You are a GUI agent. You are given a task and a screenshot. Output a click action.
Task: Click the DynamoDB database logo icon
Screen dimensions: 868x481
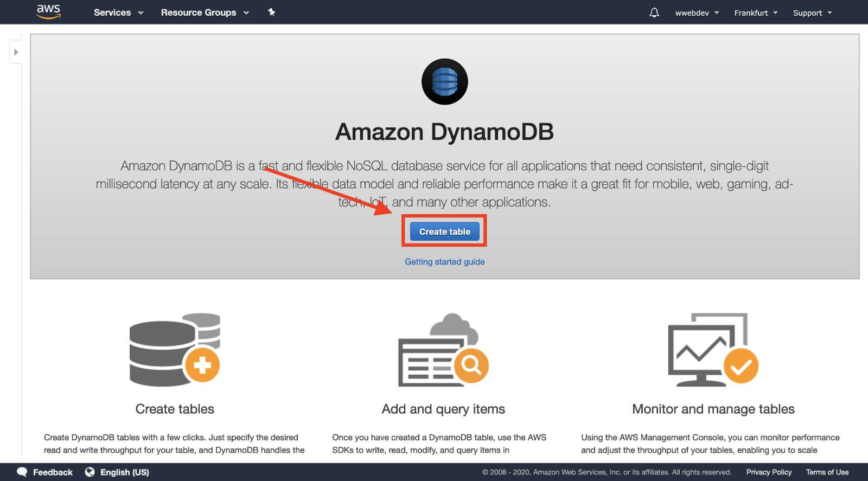[444, 82]
